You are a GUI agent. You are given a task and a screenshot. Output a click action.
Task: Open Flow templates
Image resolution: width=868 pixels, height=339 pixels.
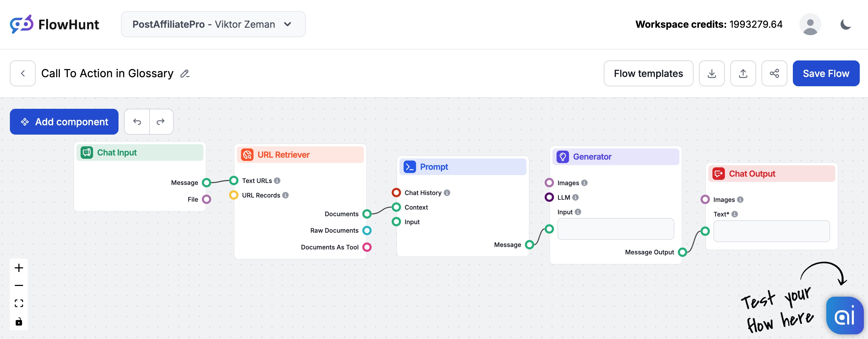click(x=648, y=73)
